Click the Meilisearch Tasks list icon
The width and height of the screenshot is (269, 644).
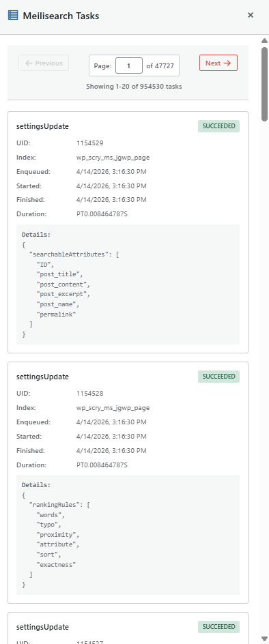tap(13, 16)
